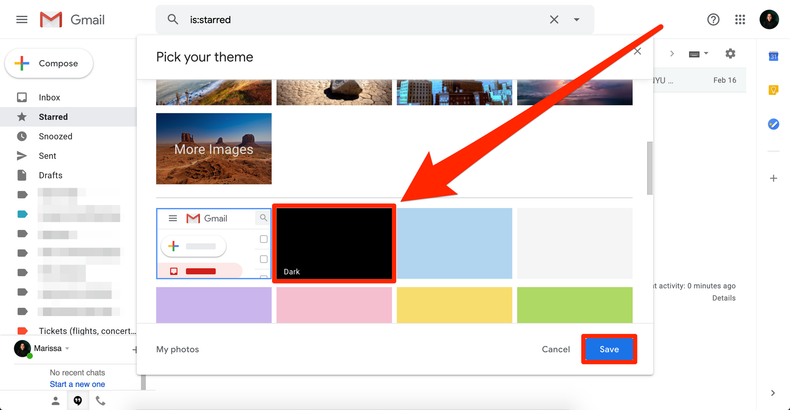790x410 pixels.
Task: Open Google Tasks in side panel
Action: [773, 124]
